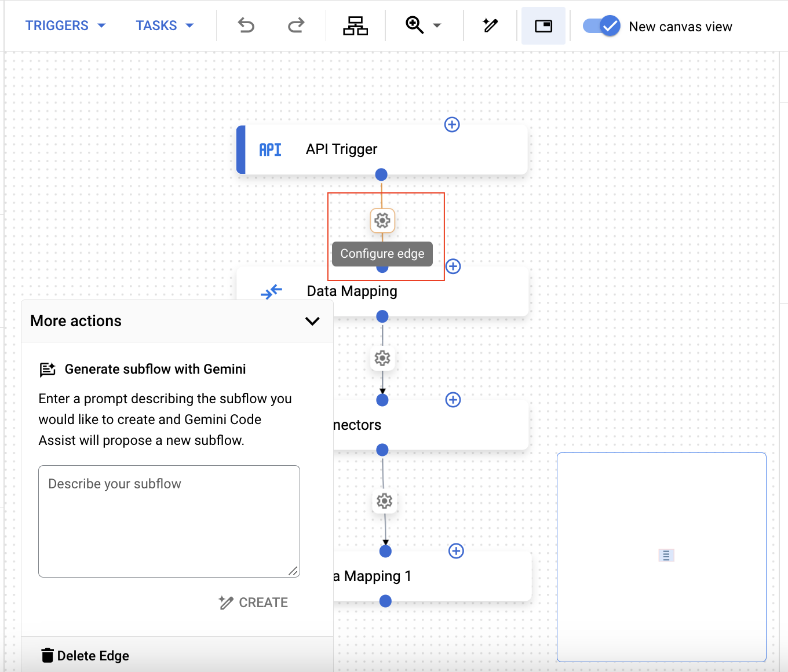Click the More actions panel header
The width and height of the screenshot is (788, 672).
(x=177, y=321)
